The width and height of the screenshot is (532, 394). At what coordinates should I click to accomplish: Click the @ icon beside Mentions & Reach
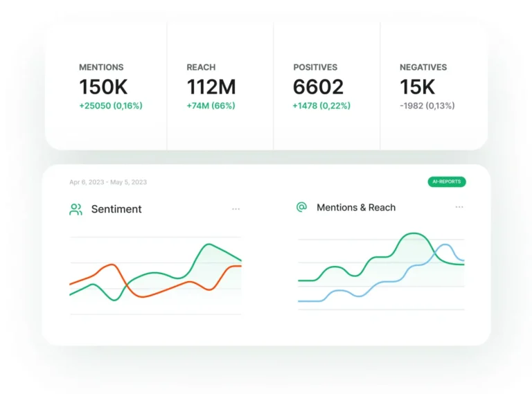[x=301, y=207]
